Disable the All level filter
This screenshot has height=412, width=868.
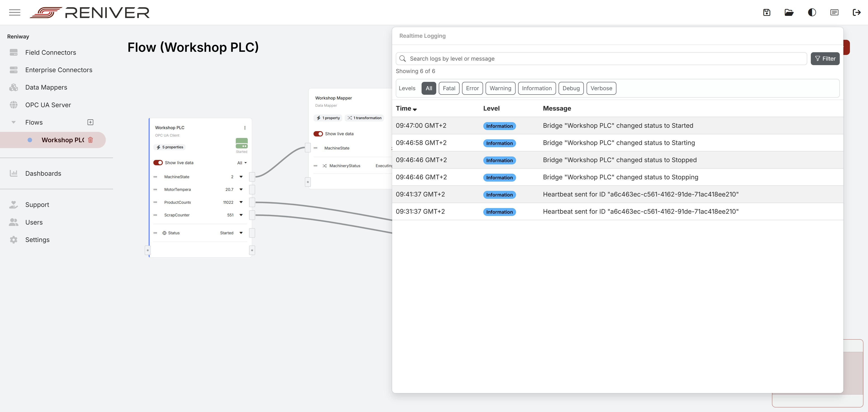point(429,88)
